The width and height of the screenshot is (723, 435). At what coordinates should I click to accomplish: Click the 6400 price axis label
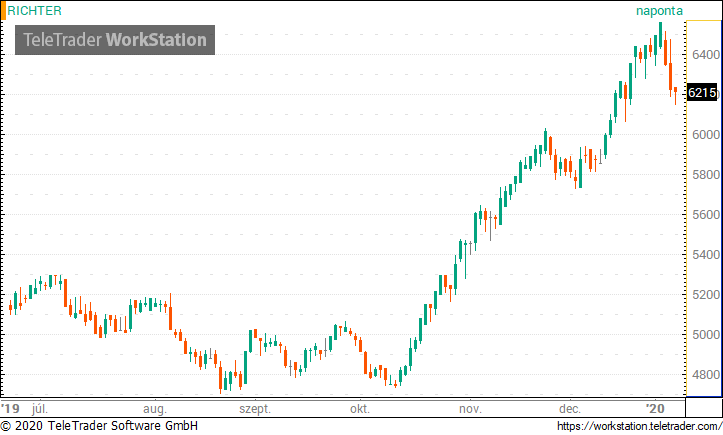[x=706, y=54]
